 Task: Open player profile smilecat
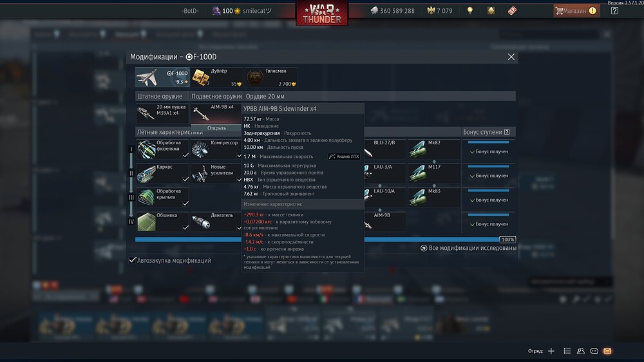pyautogui.click(x=242, y=11)
